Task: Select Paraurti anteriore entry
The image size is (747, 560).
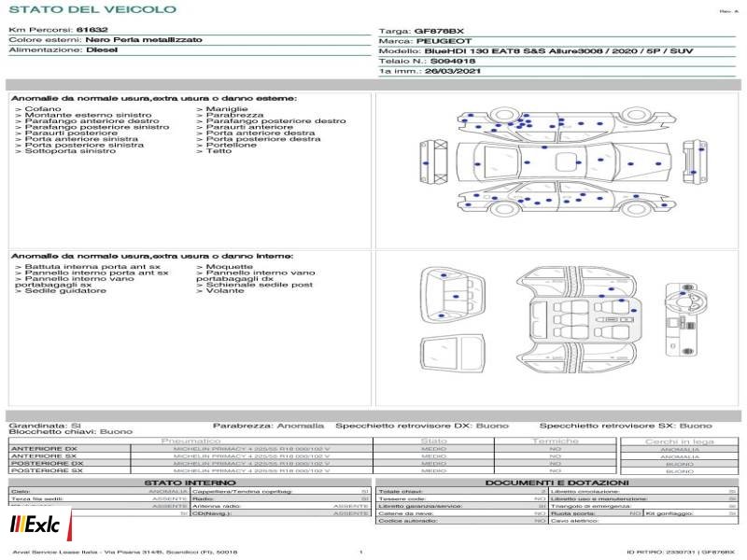Action: (245, 127)
